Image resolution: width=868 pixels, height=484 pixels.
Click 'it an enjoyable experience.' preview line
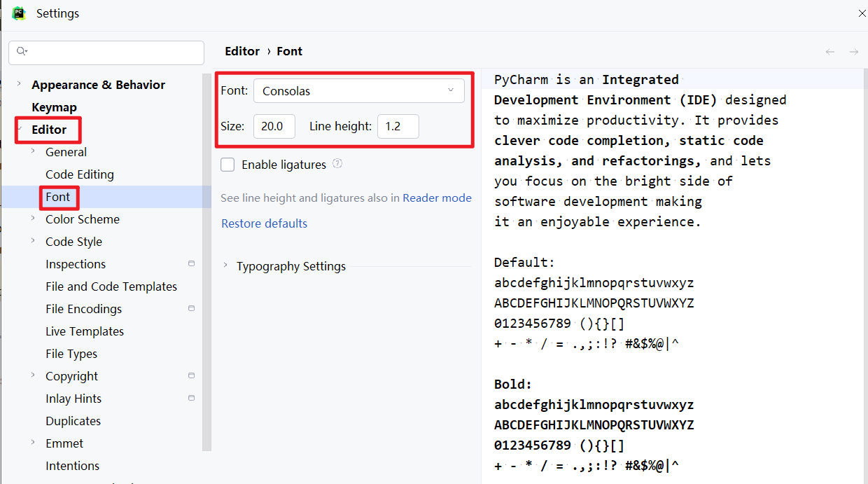click(x=598, y=222)
